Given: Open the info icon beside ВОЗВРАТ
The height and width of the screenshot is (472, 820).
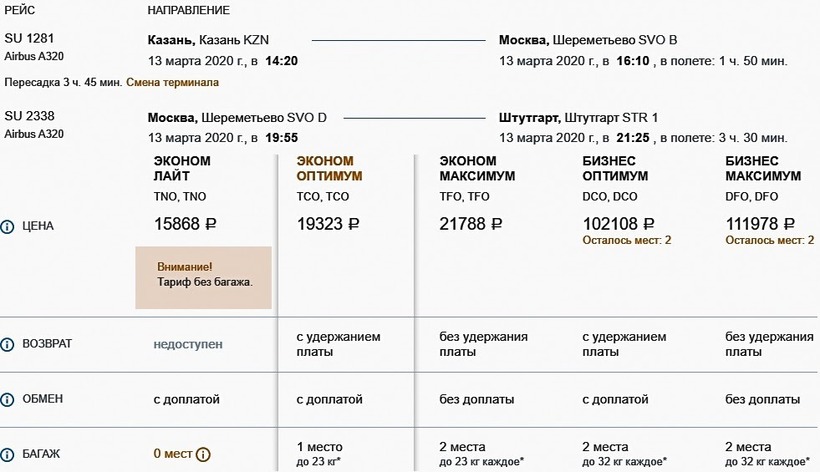Looking at the screenshot, I should click(8, 344).
